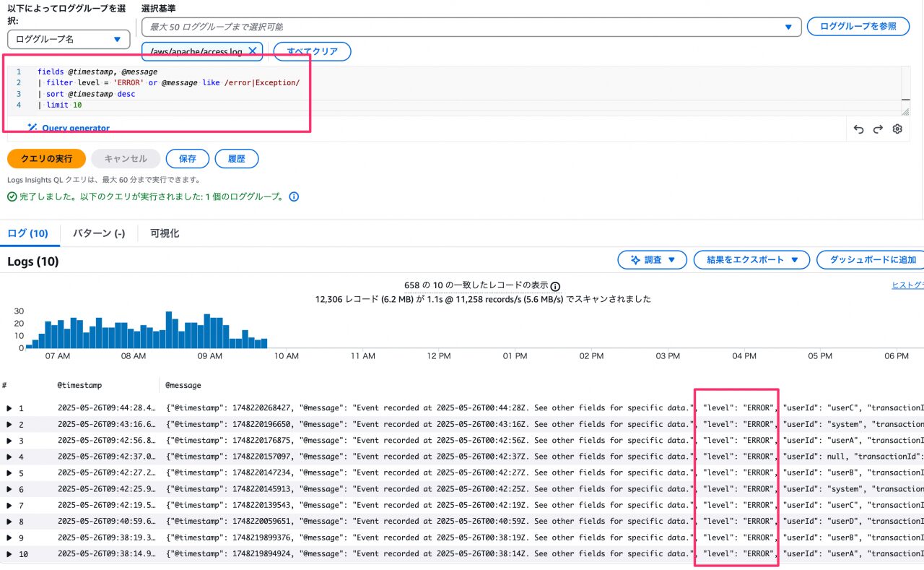Expand log row 5
Image resolution: width=924 pixels, height=570 pixels.
click(9, 473)
